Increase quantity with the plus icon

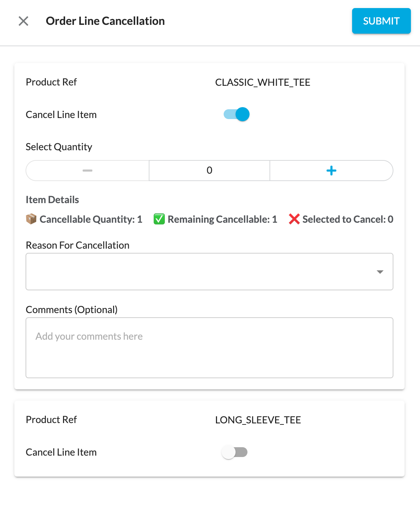331,171
